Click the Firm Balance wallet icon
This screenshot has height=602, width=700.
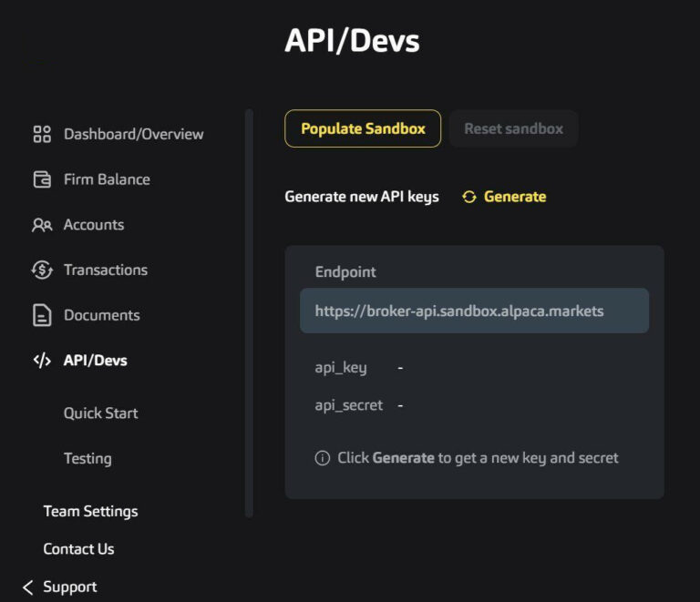click(42, 179)
